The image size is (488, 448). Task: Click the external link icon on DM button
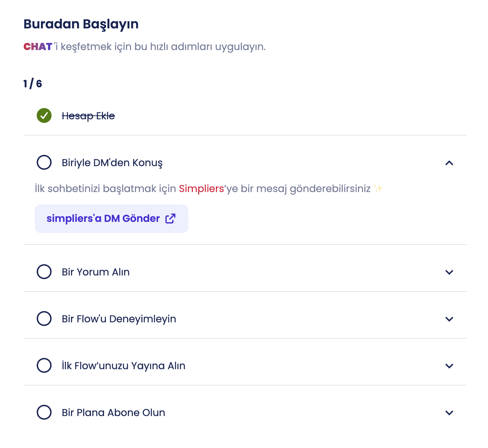pos(170,218)
